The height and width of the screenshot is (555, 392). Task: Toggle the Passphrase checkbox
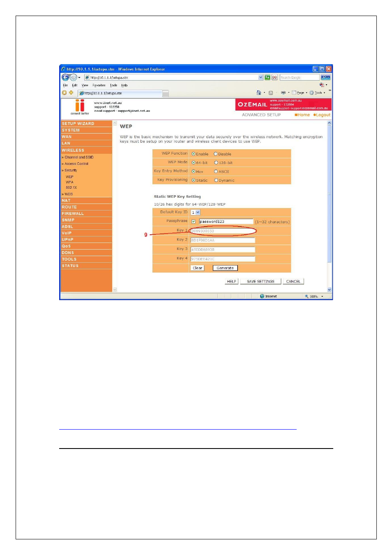coord(194,222)
